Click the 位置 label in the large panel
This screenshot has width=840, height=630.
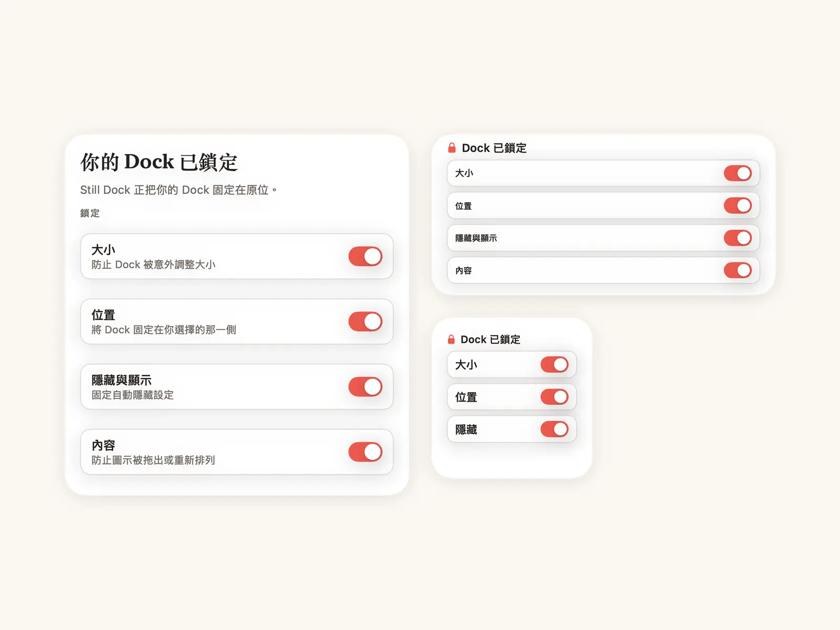click(x=103, y=315)
